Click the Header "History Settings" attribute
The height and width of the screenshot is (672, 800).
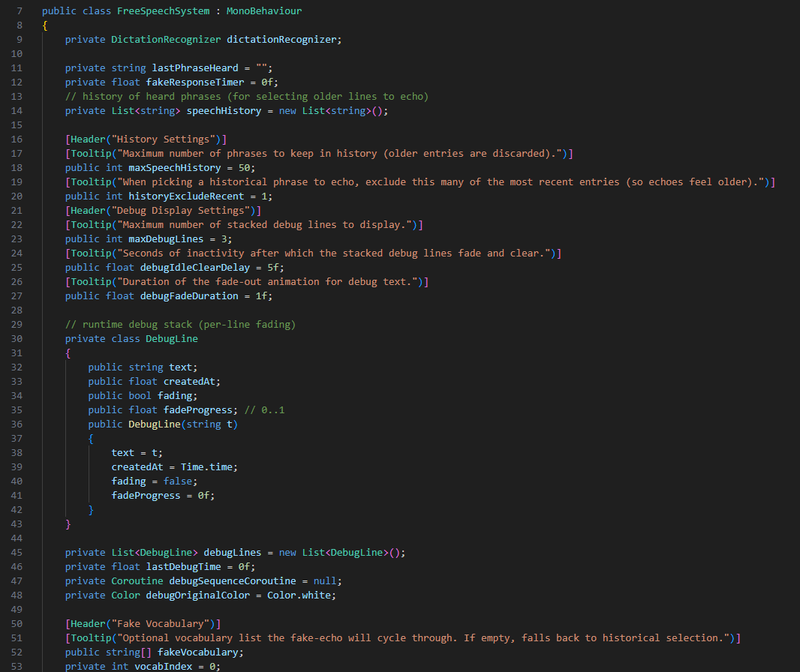click(x=146, y=139)
